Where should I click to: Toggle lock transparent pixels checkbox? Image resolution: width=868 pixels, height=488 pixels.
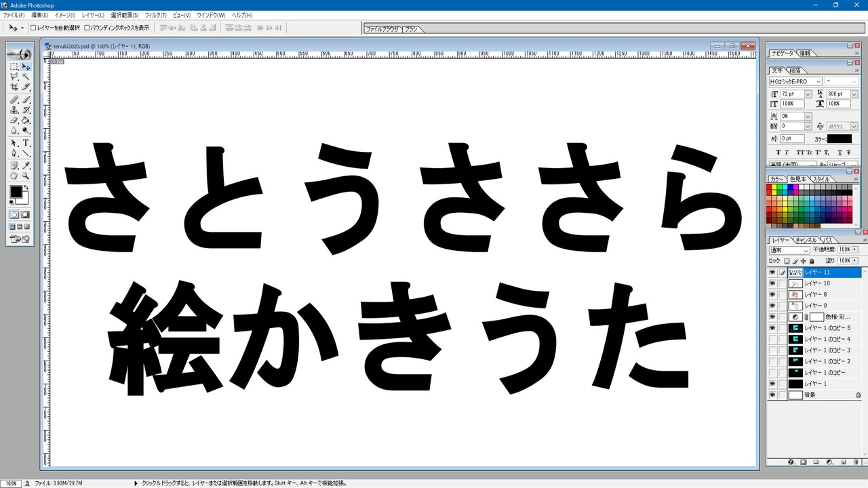coord(787,261)
